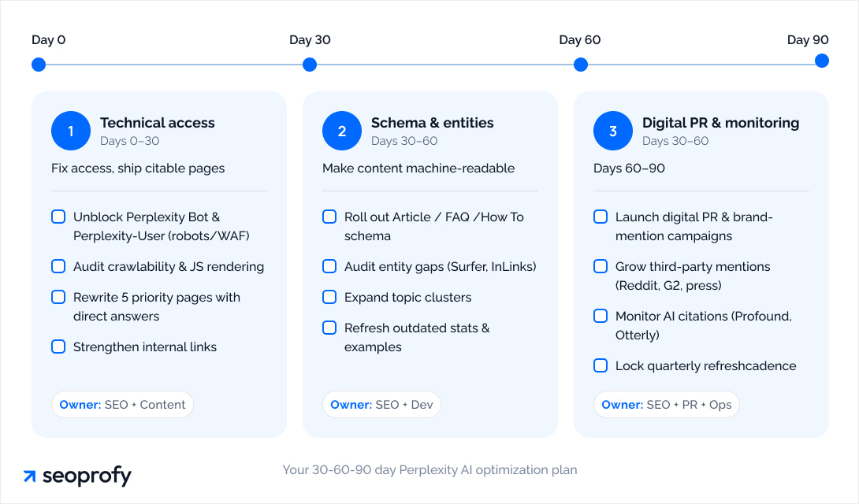Click the step 2 number circle
The height and width of the screenshot is (504, 859).
342,131
